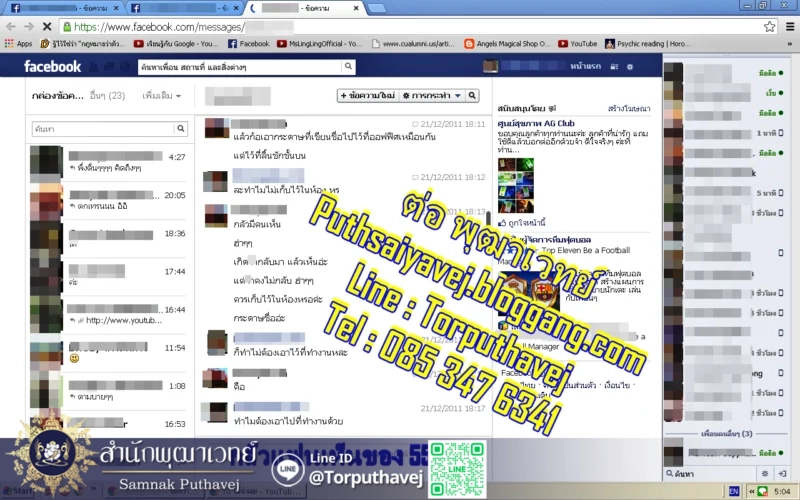800x500 pixels.
Task: Click the browser Back arrow
Action: pos(11,27)
